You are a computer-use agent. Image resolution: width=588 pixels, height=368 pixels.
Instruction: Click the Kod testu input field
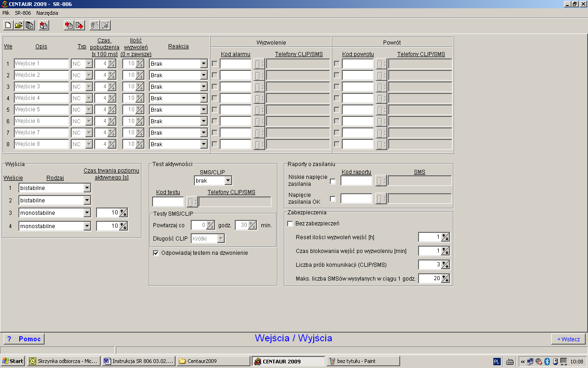(x=168, y=202)
